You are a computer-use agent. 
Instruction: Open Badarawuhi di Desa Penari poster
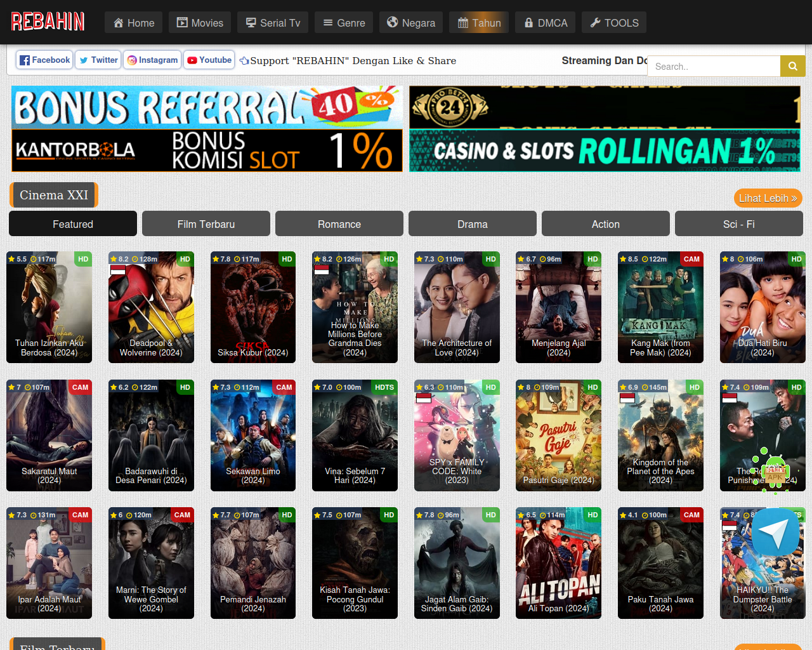coord(151,435)
